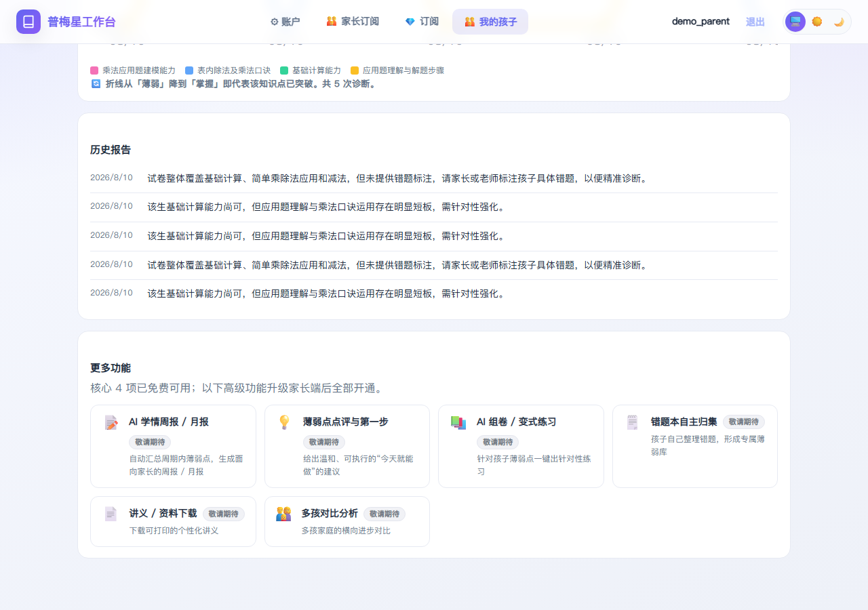The height and width of the screenshot is (610, 868).
Task: Open the 多孩对比分析 card title
Action: click(x=330, y=514)
